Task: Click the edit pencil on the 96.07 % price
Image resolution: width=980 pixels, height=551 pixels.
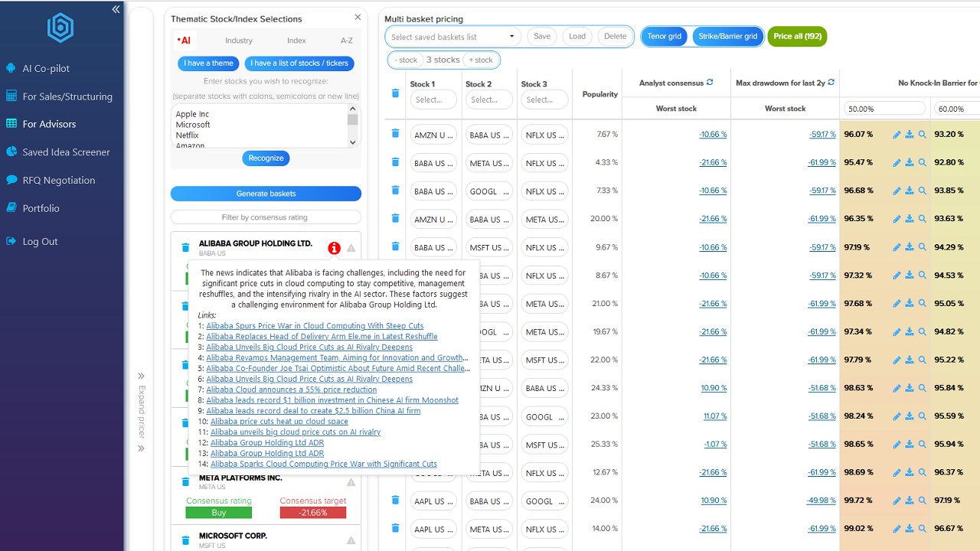Action: coord(897,134)
